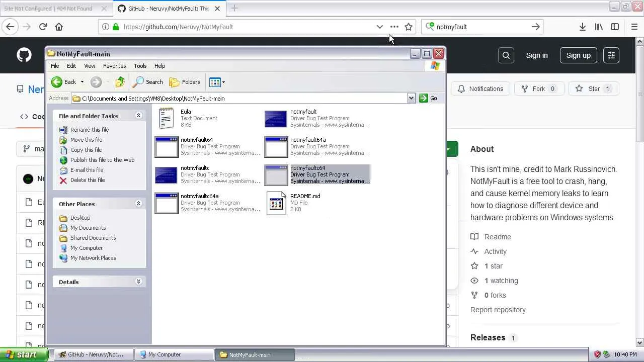
Task: Click the Firefox home icon
Action: [x=59, y=27]
